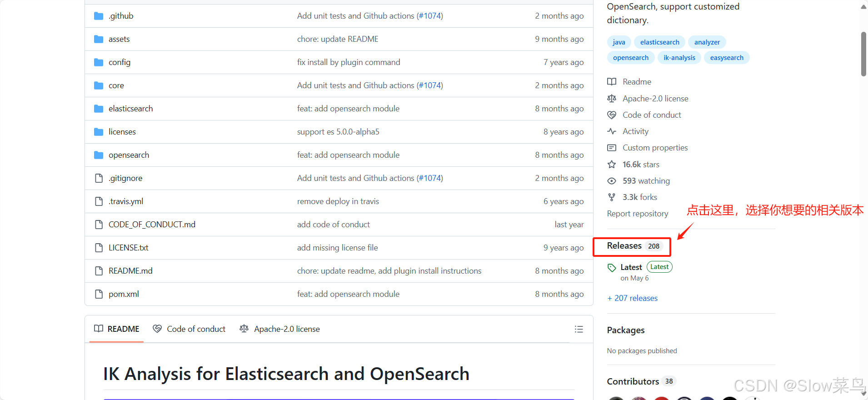The height and width of the screenshot is (400, 868).
Task: Open commit 'support es 5.0.0-alpha5'
Action: point(338,132)
